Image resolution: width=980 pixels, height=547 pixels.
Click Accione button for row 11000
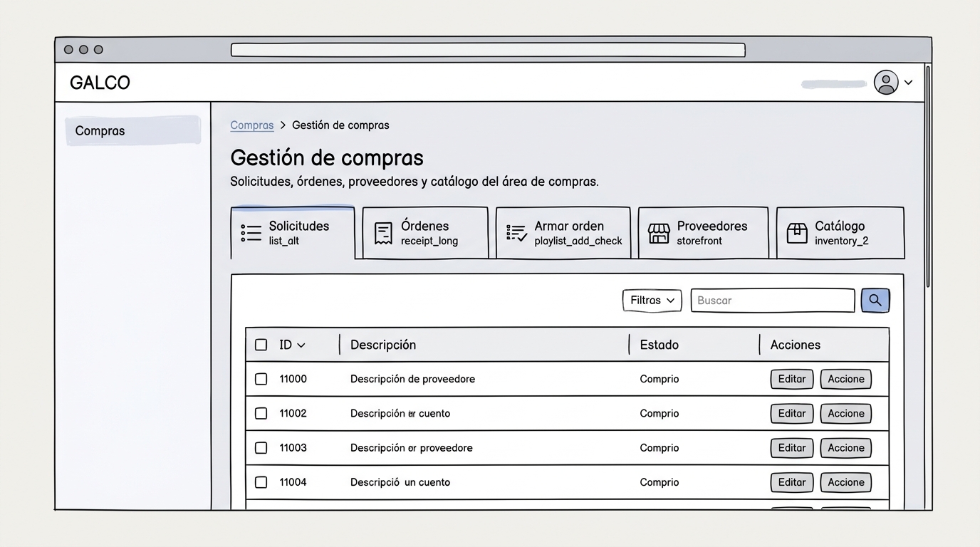click(x=846, y=379)
